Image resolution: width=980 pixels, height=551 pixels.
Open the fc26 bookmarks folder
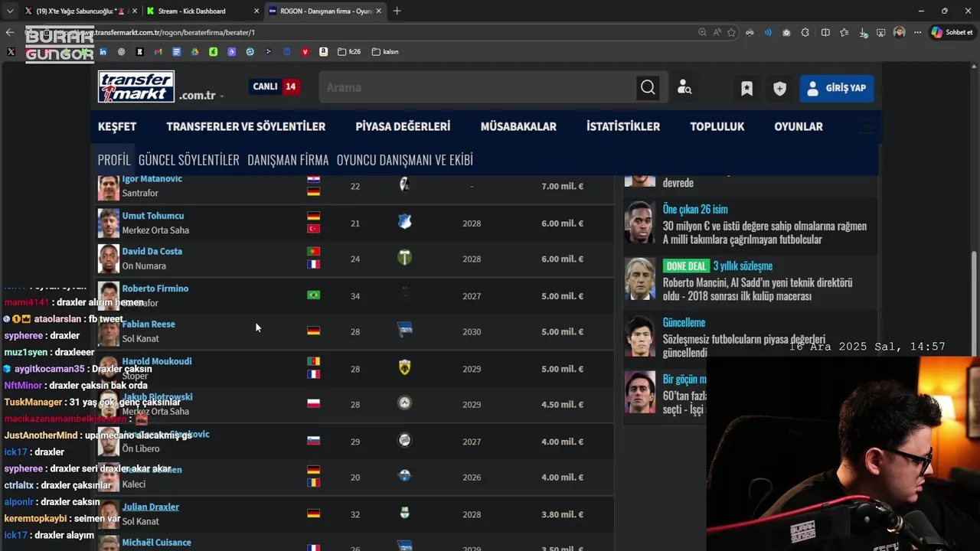[349, 52]
